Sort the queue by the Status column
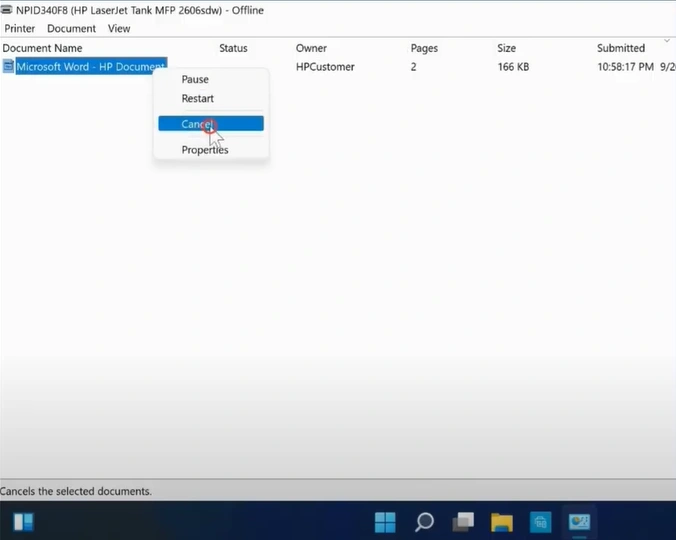The width and height of the screenshot is (676, 540). [x=233, y=48]
